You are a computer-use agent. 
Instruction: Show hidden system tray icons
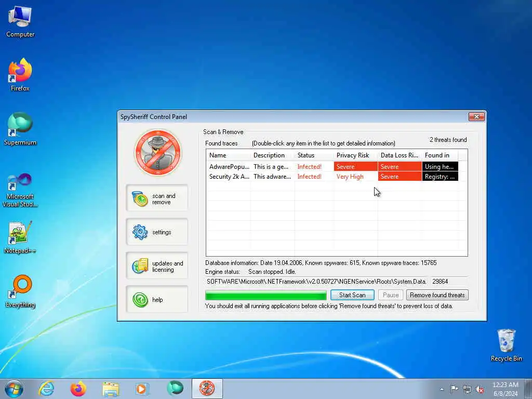[442, 389]
